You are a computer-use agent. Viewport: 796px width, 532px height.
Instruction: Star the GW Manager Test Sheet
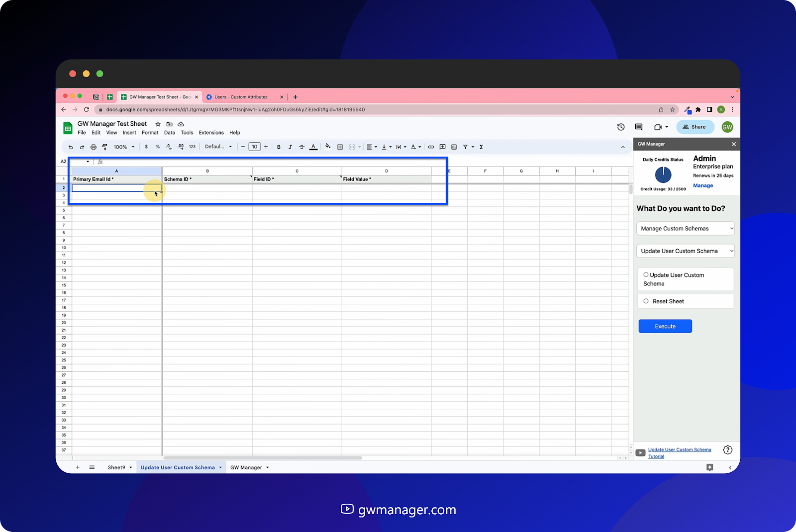(x=158, y=124)
